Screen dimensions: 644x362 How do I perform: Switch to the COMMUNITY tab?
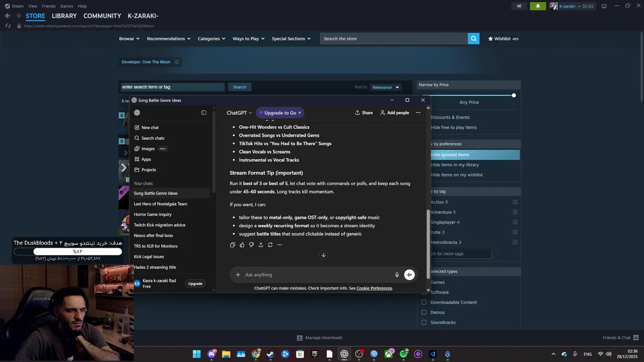tap(102, 16)
